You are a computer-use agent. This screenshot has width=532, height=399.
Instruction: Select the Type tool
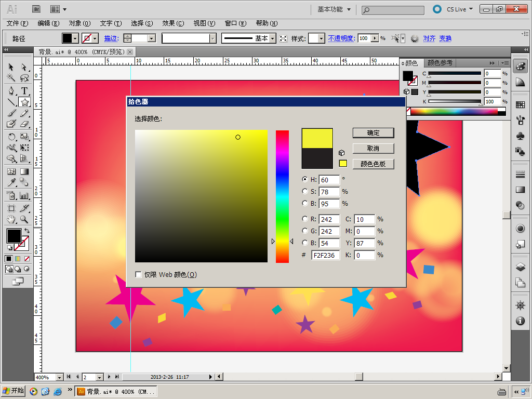pyautogui.click(x=24, y=90)
